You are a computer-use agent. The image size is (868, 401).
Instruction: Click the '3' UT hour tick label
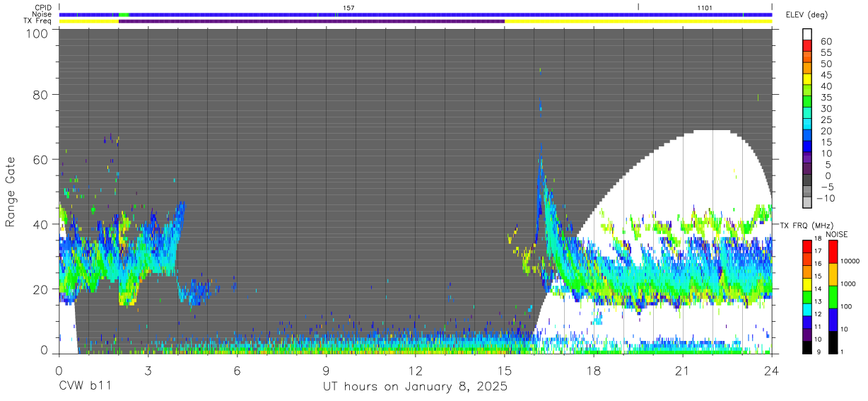pyautogui.click(x=148, y=370)
